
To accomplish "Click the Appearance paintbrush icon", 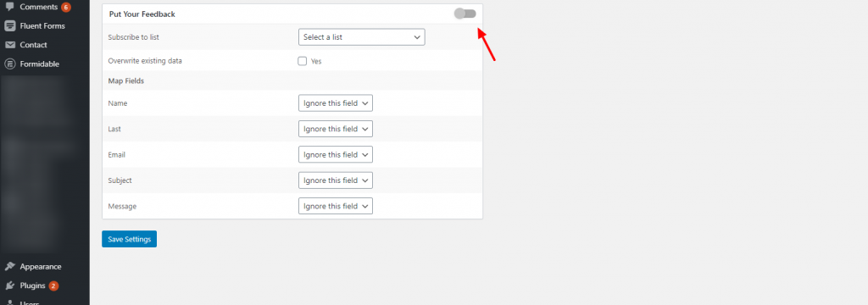I will [10, 266].
